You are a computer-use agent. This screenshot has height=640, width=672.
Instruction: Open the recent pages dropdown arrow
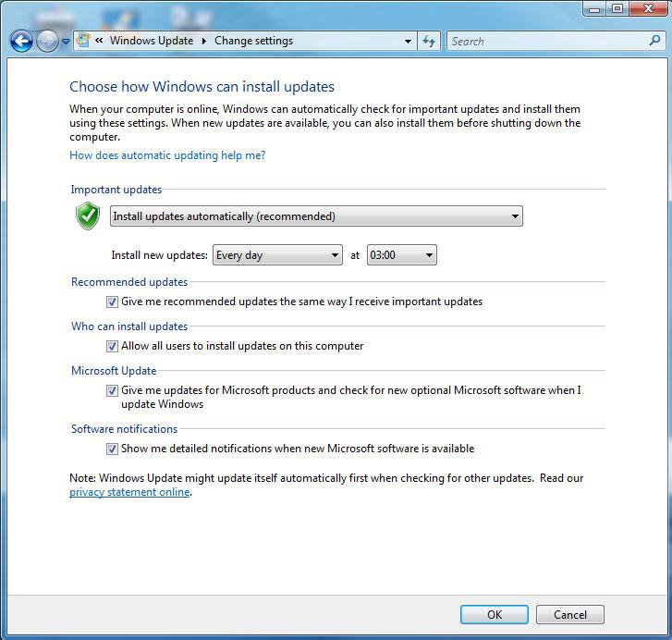(x=66, y=42)
